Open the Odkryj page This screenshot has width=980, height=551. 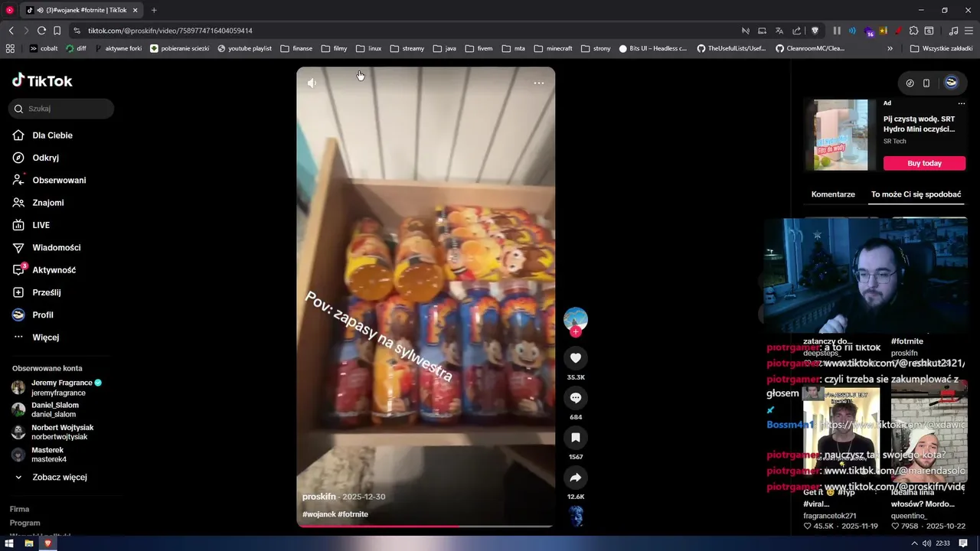[x=45, y=158]
